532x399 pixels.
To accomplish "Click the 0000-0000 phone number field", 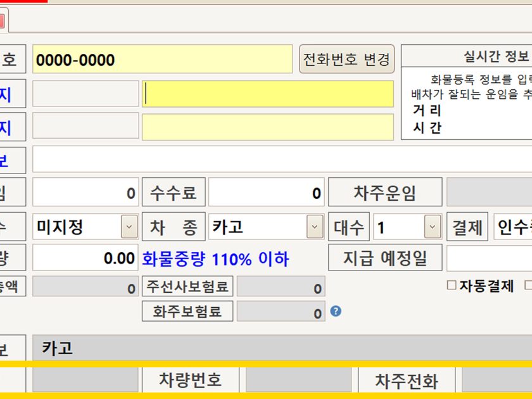I will point(162,60).
